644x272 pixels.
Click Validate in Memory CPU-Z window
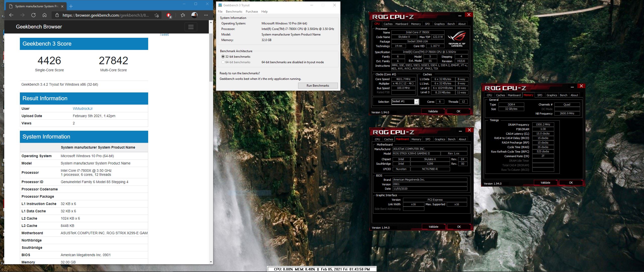tap(545, 183)
